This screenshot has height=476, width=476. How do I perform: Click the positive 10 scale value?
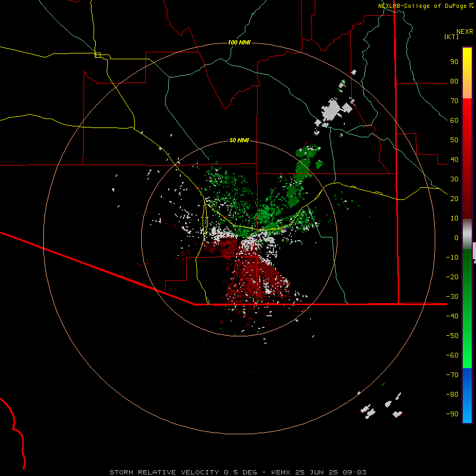click(454, 218)
